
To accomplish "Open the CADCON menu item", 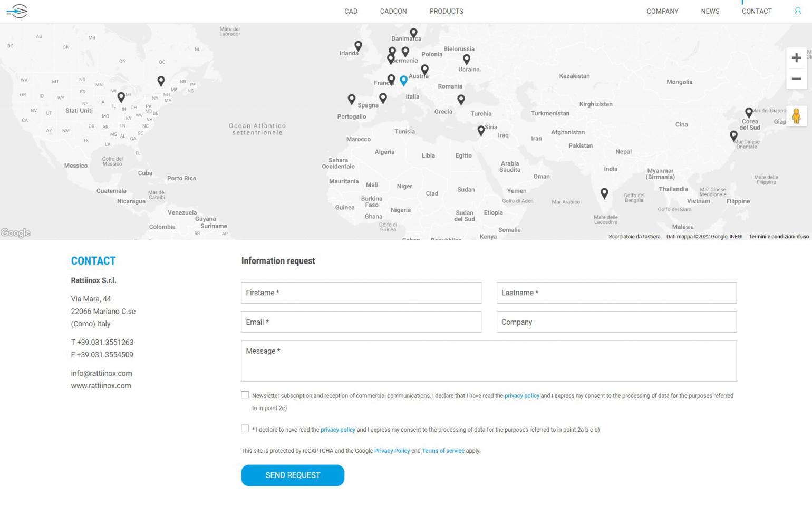I will tap(393, 11).
